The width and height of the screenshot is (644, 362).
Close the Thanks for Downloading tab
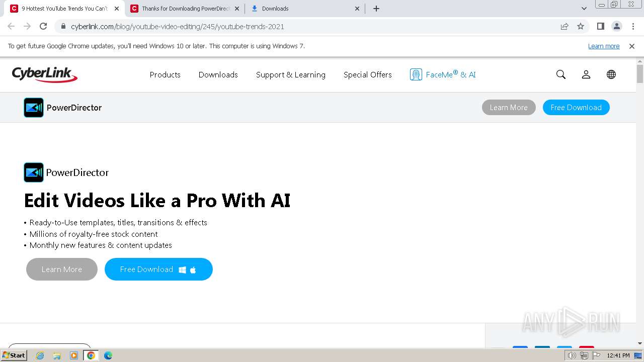pos(237,9)
